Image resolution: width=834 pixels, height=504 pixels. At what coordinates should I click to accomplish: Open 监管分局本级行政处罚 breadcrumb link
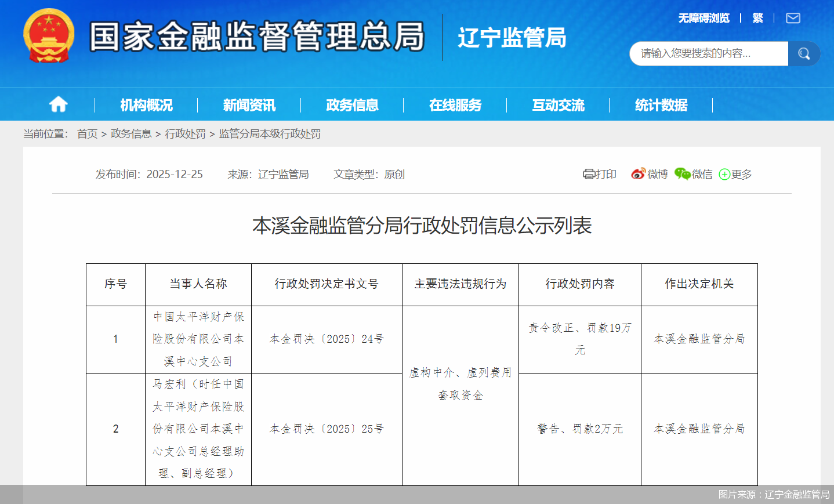click(x=271, y=134)
